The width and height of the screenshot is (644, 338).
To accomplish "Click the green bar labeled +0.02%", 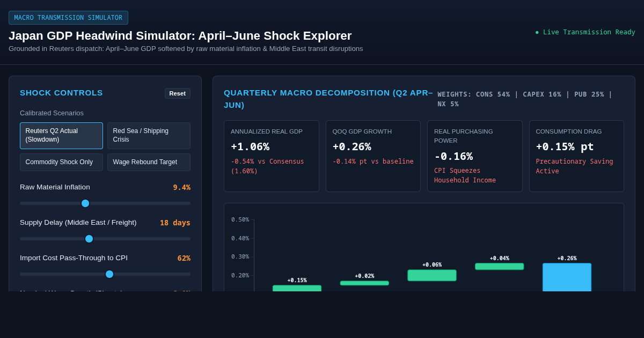I will click(364, 283).
